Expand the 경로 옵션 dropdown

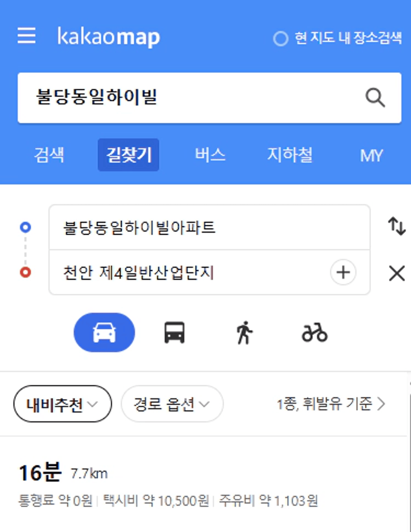tap(172, 404)
